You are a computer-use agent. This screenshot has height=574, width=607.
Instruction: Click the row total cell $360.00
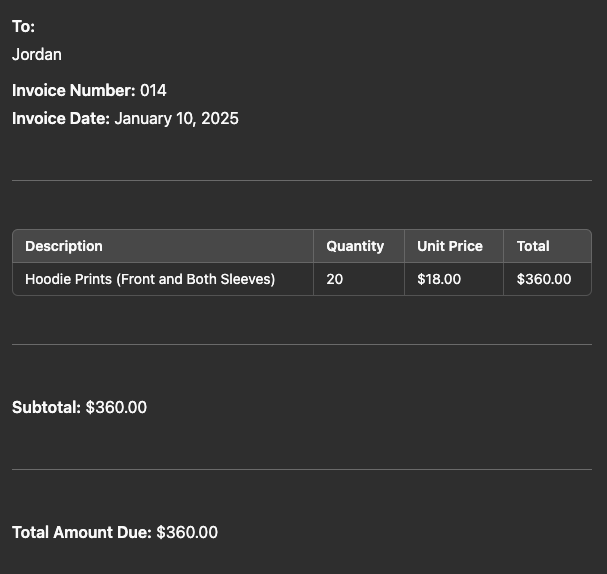point(547,279)
